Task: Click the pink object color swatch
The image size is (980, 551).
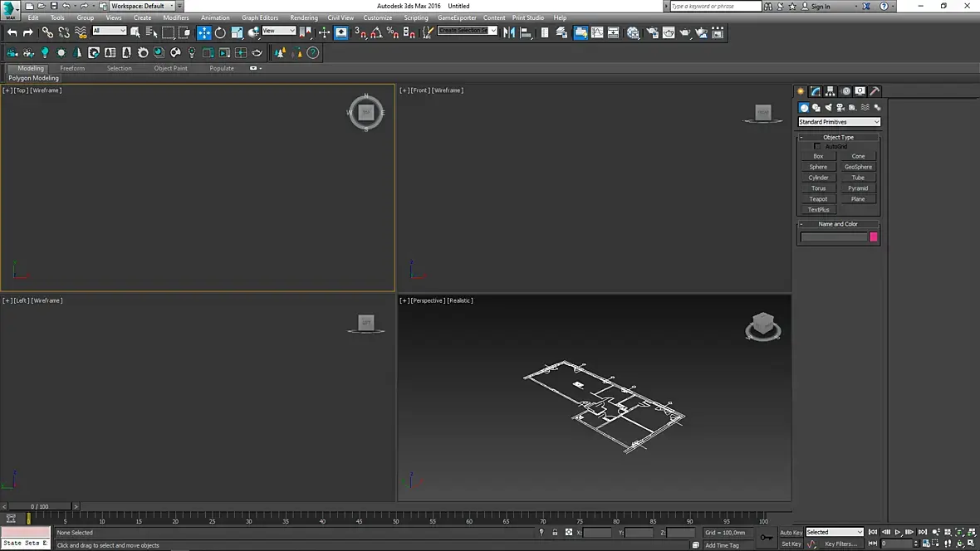Action: pos(874,237)
